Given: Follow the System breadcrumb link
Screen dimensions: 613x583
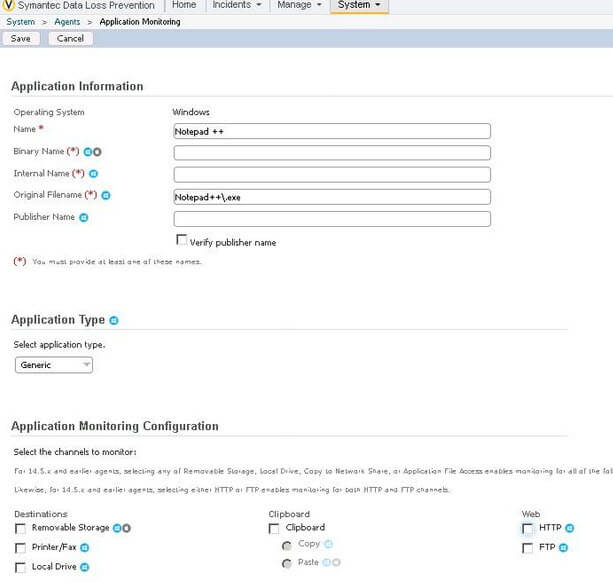Looking at the screenshot, I should click(20, 22).
